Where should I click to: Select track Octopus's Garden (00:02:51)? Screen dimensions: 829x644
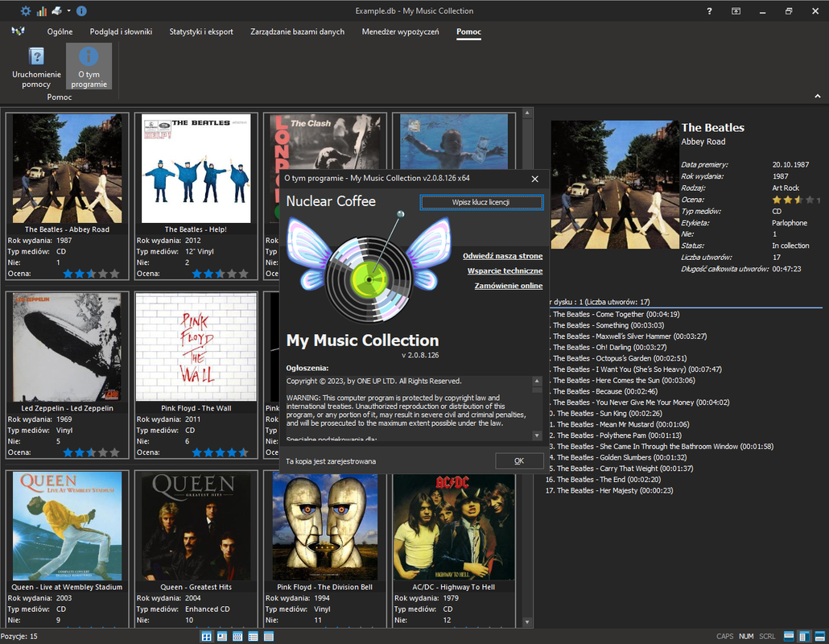(x=620, y=358)
